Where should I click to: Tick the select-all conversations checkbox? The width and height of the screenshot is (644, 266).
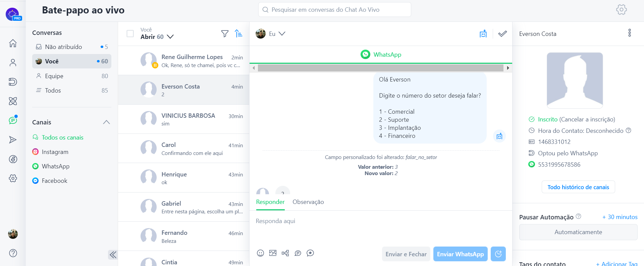130,34
